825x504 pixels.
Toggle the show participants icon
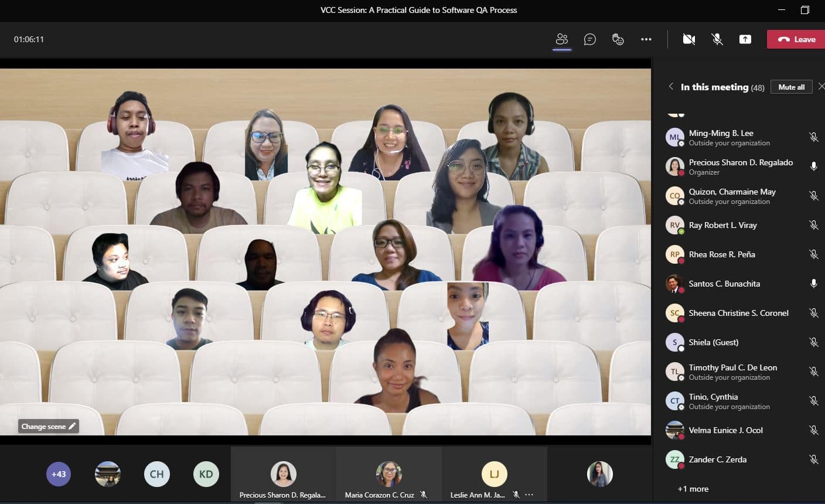(562, 39)
